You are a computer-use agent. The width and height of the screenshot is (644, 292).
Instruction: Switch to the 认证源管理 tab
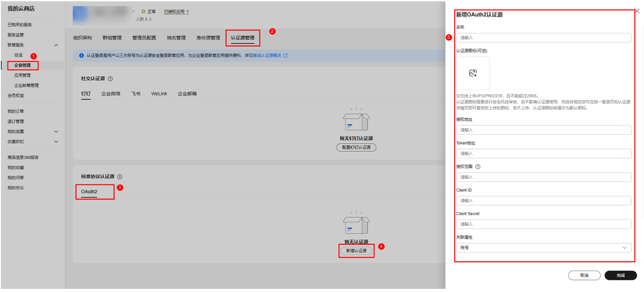click(x=242, y=38)
